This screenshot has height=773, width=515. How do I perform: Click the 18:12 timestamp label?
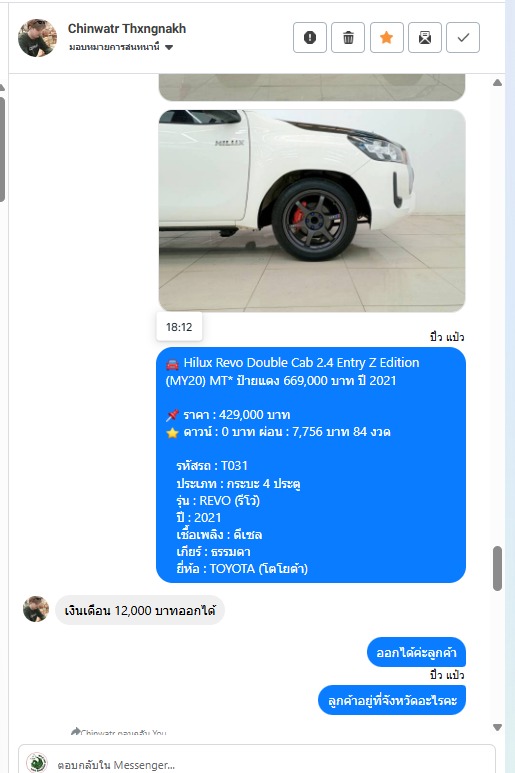coord(179,327)
